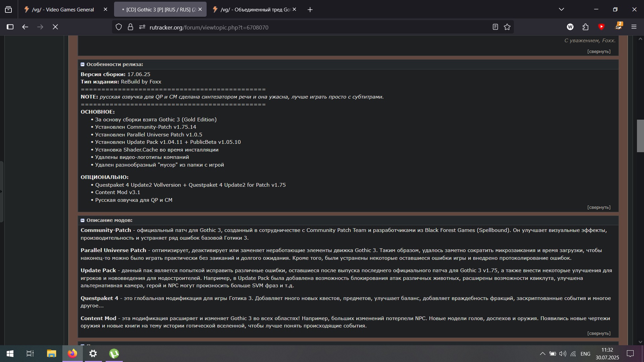Viewport: 644px width, 362px height.
Task: Click the page vertical scrollbar thumb
Action: tap(640, 136)
